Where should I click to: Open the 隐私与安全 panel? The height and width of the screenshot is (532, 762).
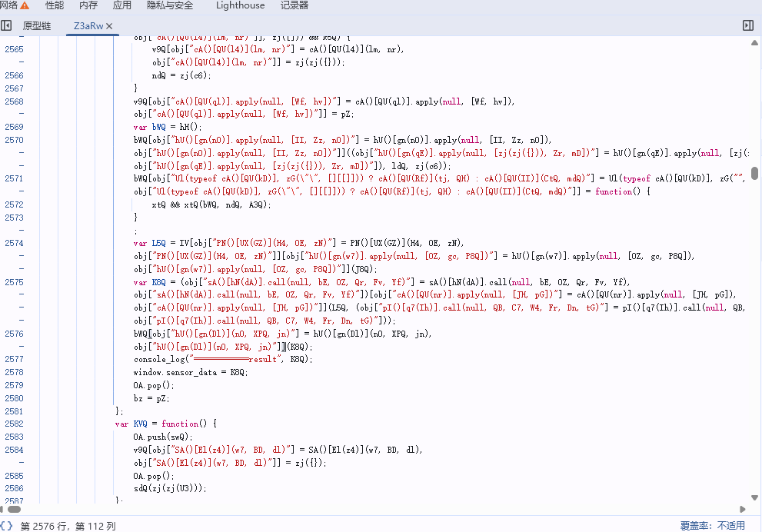[x=170, y=5]
